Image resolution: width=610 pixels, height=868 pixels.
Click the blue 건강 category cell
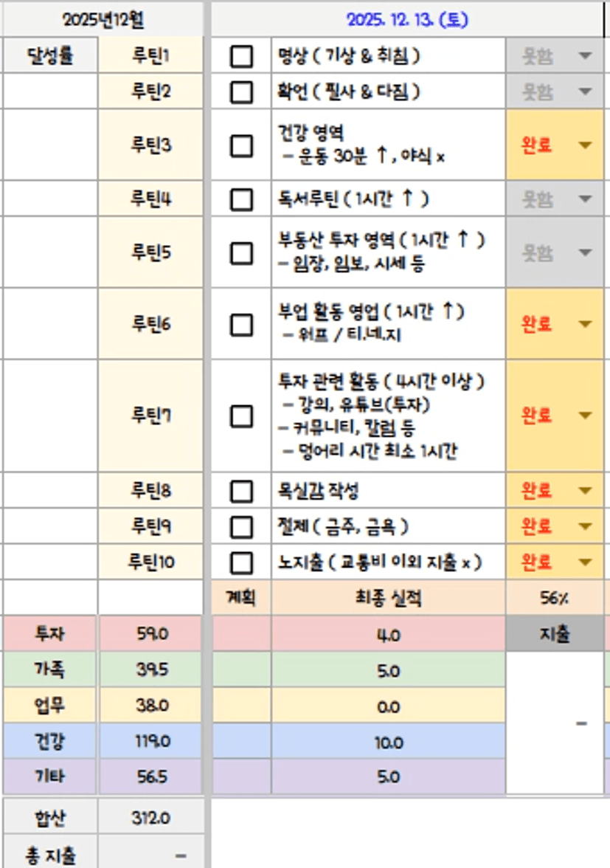pos(49,741)
